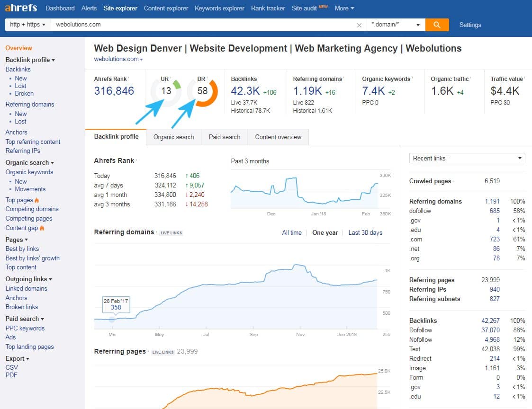Open Competing pages
Screen dimensions: 532x409
tap(29, 218)
